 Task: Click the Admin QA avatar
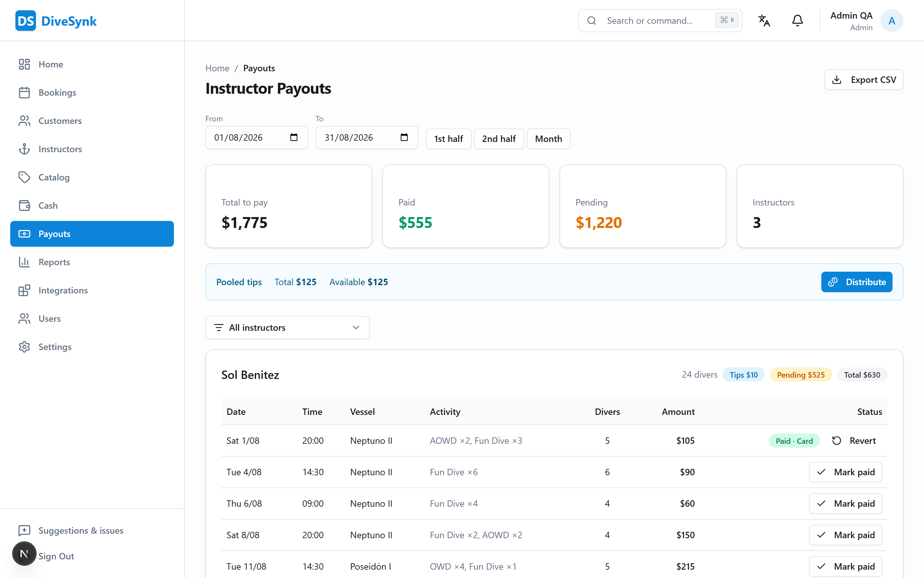tap(892, 21)
